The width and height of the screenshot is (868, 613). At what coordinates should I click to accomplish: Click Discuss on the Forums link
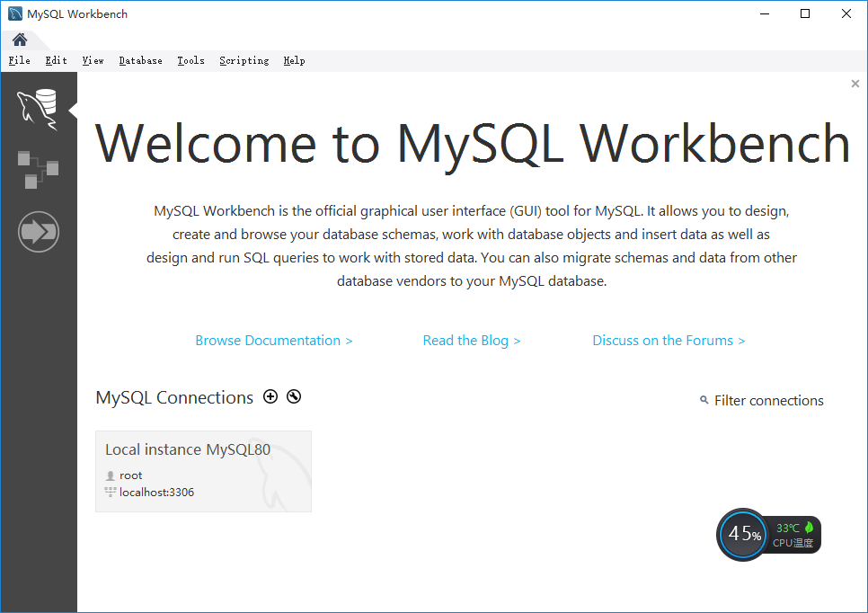coord(669,340)
